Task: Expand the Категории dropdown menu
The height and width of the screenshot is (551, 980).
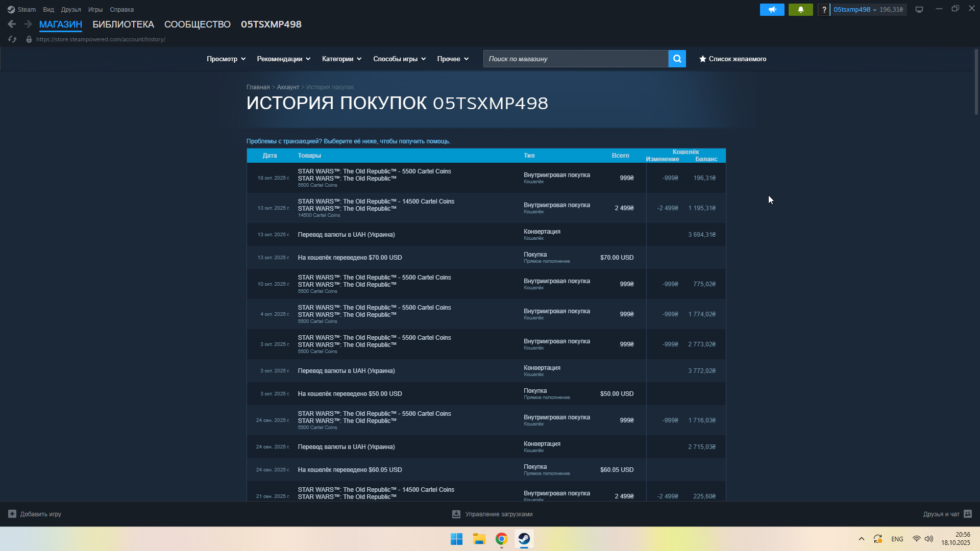Action: point(341,59)
